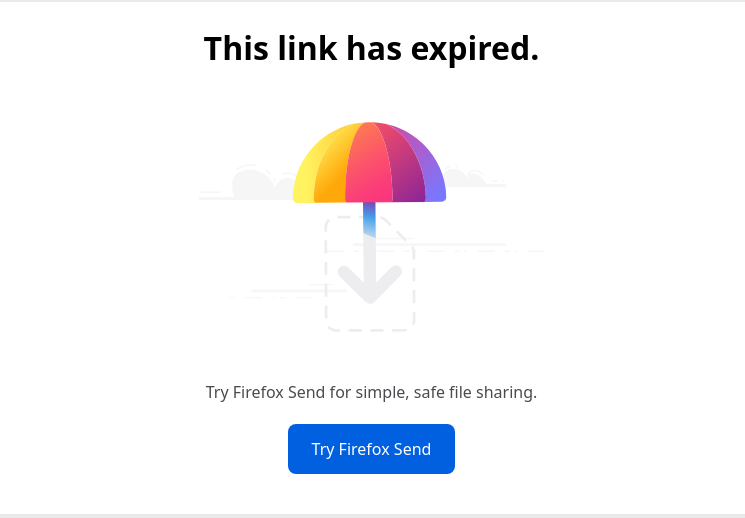The image size is (745, 518).
Task: Click the dashed file outline's bottom edge
Action: pos(370,329)
